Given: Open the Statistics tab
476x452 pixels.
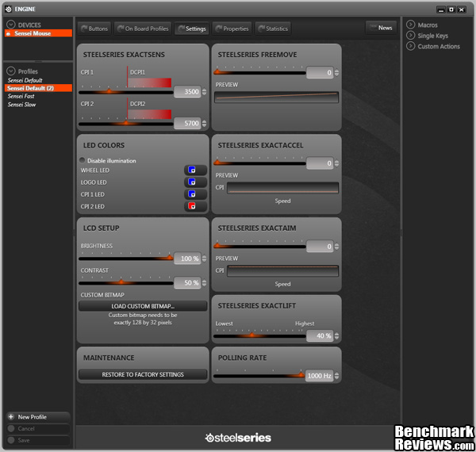Looking at the screenshot, I should (273, 29).
